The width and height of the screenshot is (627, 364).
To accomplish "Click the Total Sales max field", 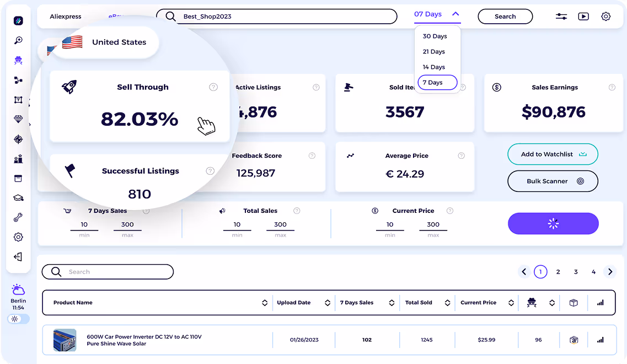I will [x=280, y=225].
